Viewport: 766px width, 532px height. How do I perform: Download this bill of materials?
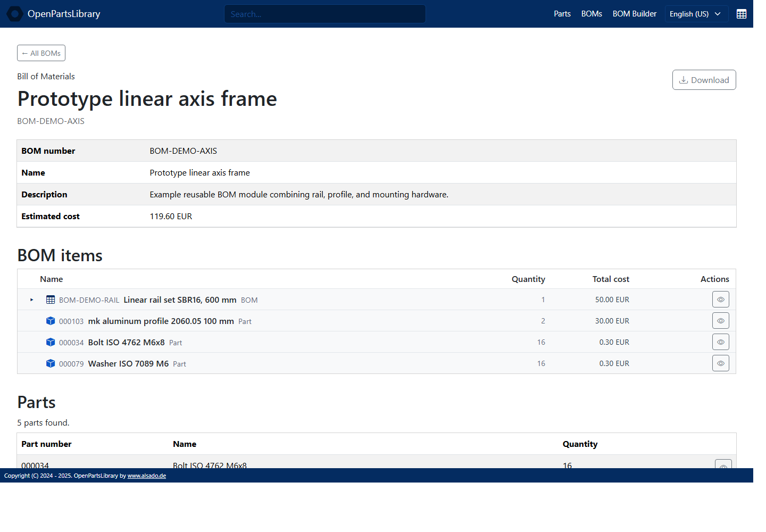[x=704, y=80]
